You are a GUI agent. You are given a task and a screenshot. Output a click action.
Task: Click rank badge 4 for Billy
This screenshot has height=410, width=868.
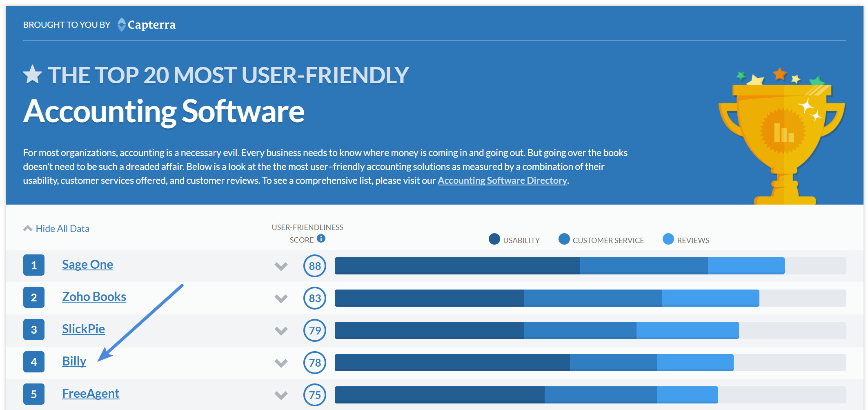[34, 362]
